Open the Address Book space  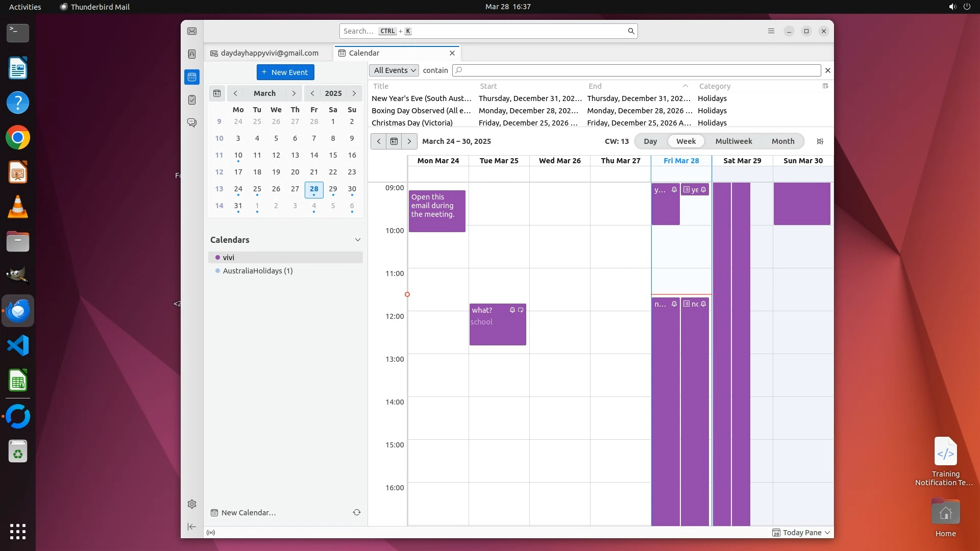[x=192, y=54]
